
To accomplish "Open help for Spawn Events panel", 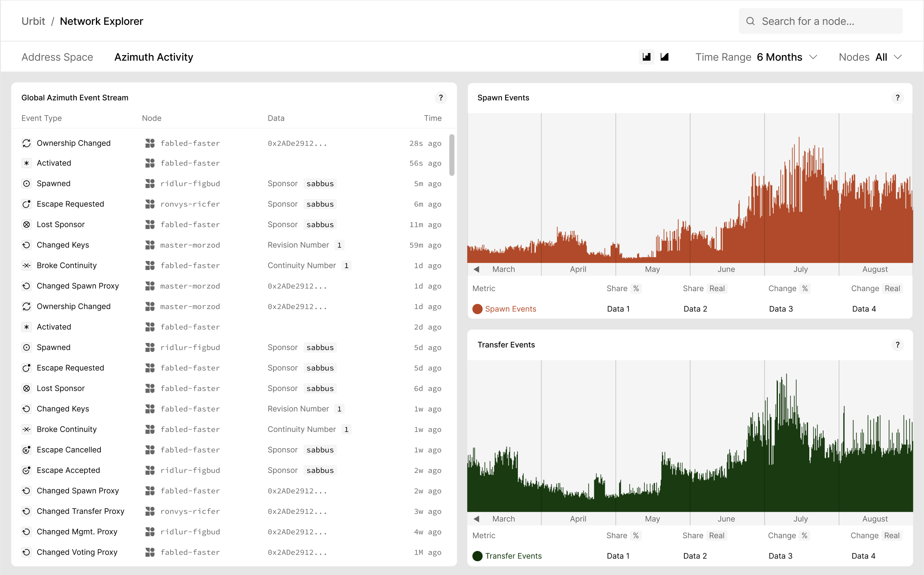I will [x=897, y=98].
